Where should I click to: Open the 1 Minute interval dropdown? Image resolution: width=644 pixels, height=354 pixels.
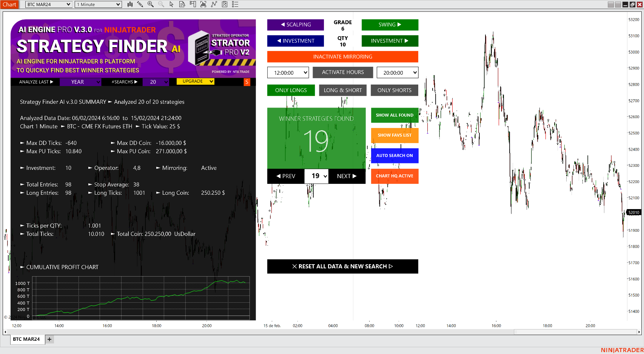tap(98, 5)
